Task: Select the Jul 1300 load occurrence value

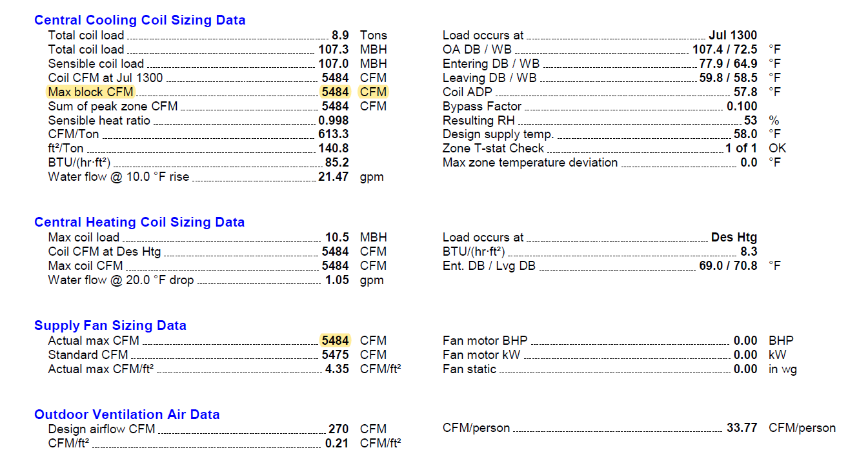Action: (732, 36)
